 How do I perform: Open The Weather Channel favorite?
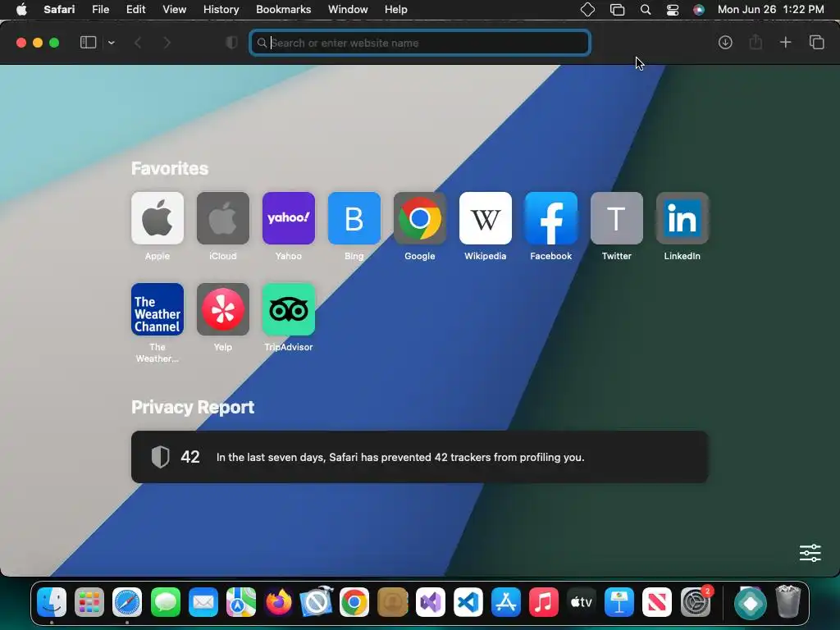click(157, 309)
